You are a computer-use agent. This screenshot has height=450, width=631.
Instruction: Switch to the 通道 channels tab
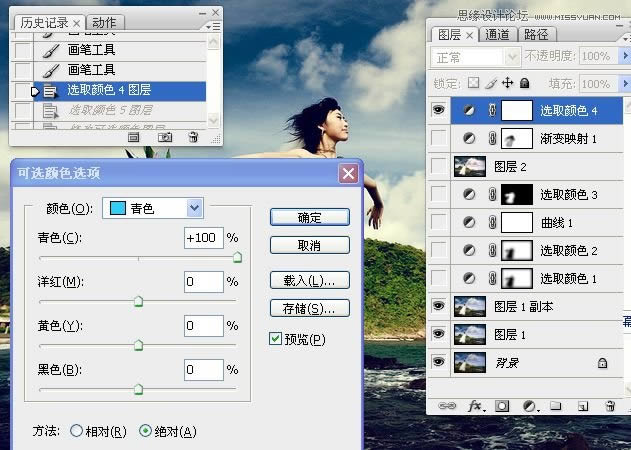point(497,34)
